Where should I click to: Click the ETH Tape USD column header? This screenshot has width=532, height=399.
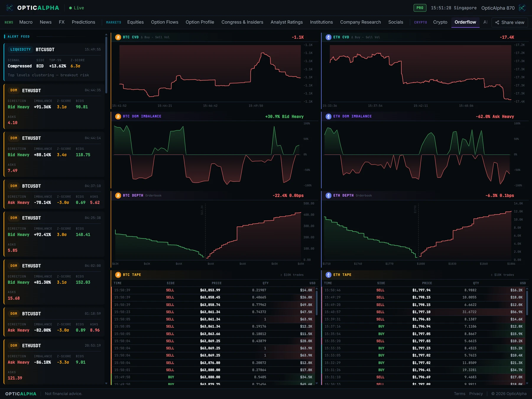point(523,283)
